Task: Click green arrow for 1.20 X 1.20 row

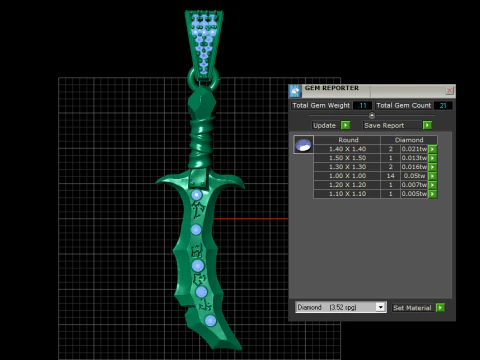Action: [x=432, y=185]
